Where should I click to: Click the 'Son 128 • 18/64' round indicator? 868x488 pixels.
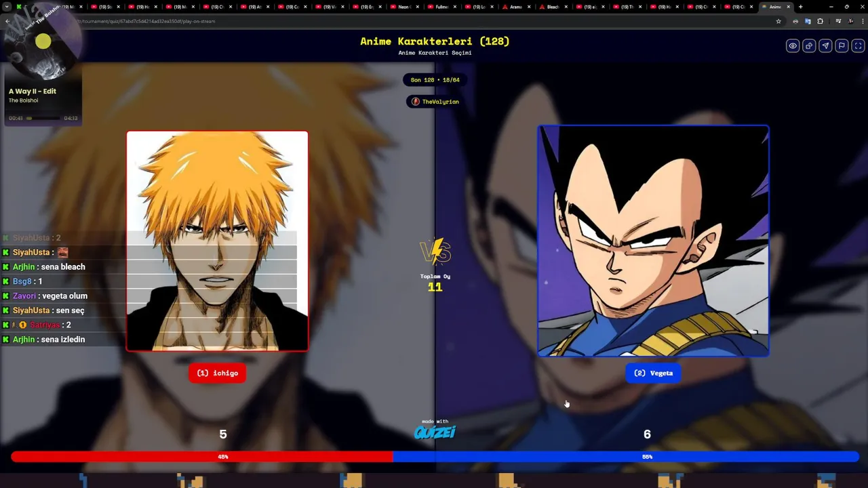[x=435, y=80]
